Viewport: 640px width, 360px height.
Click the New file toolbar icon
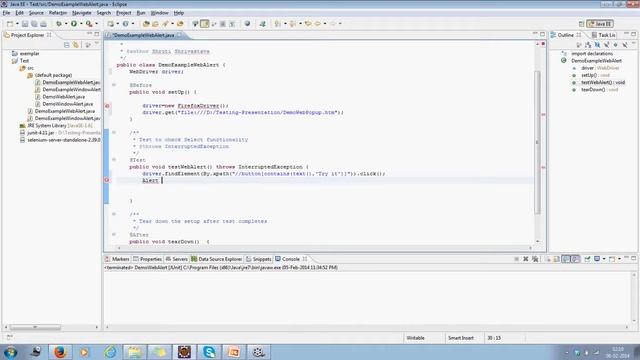coord(10,24)
